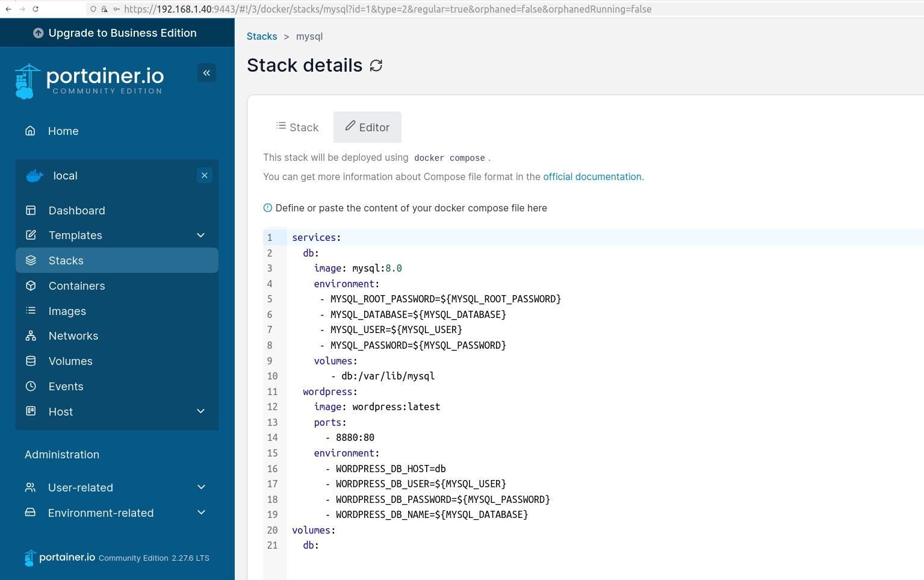Open the Home page in the sidebar
This screenshot has height=580, width=924.
coord(63,131)
